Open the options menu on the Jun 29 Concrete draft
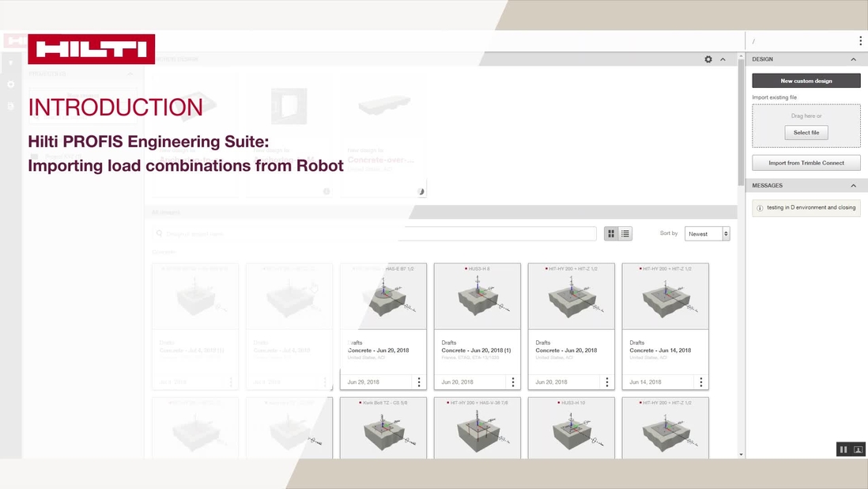This screenshot has height=489, width=868. [418, 381]
